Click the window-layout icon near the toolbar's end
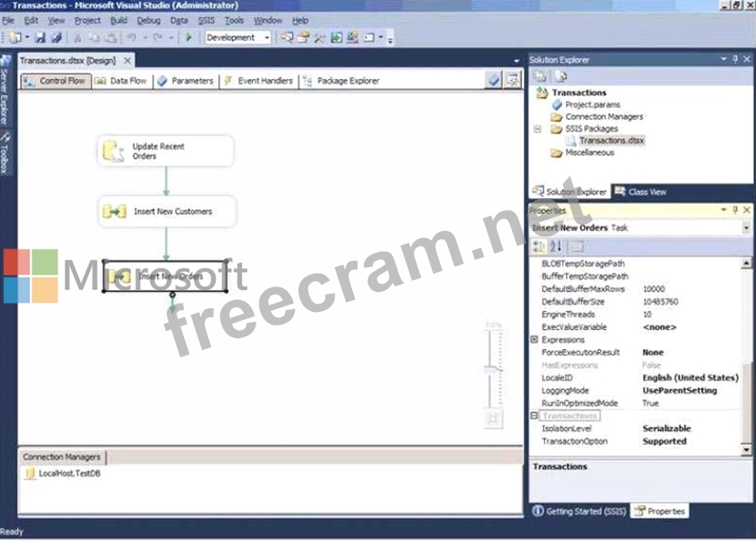756x541 pixels. click(368, 37)
